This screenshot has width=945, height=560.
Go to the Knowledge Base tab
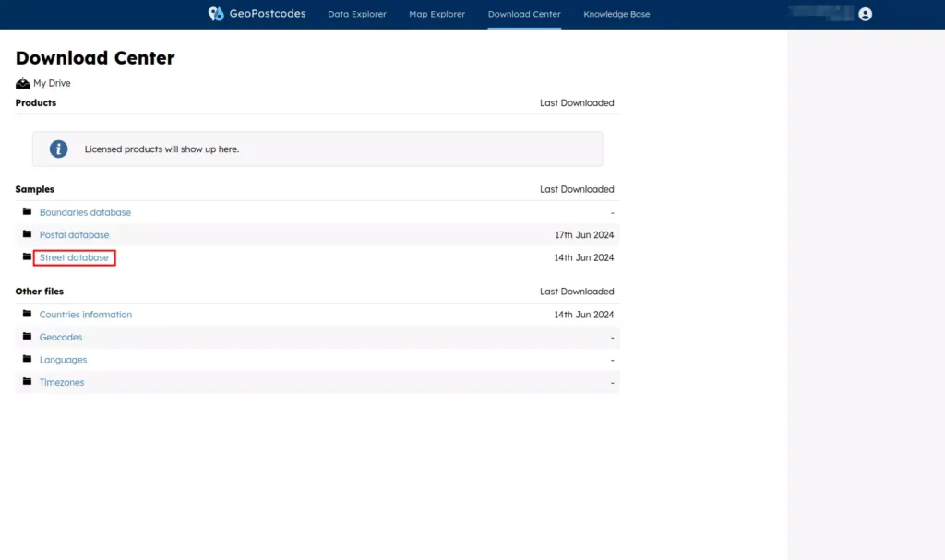coord(616,14)
